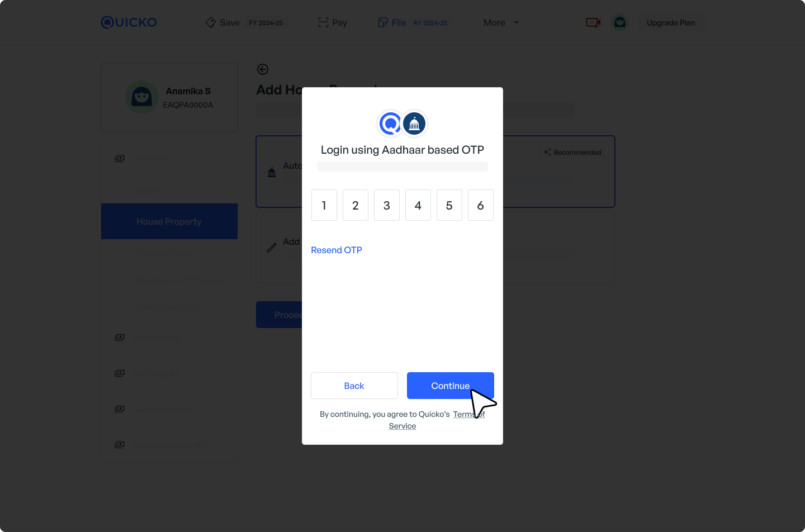Open the File AY 2024-25 menu item

(413, 22)
